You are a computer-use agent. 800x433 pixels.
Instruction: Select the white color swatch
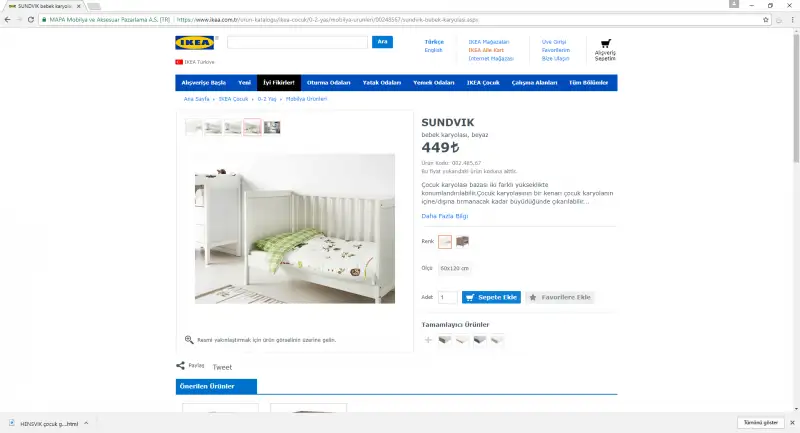445,241
